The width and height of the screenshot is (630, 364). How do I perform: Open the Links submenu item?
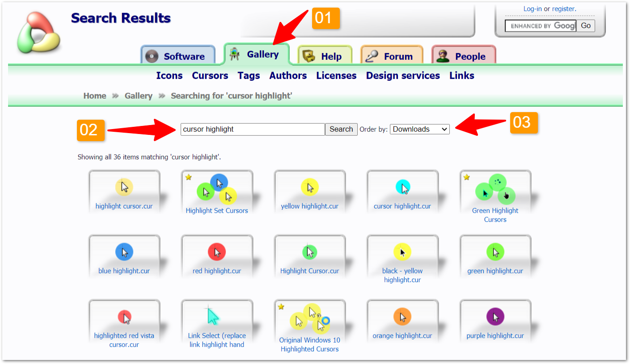point(462,75)
